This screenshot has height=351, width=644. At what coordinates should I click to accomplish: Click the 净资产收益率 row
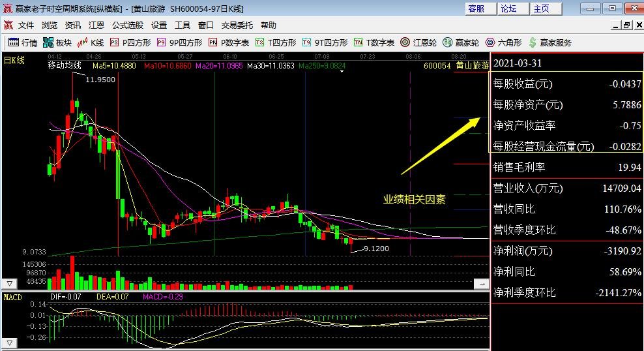(567, 125)
